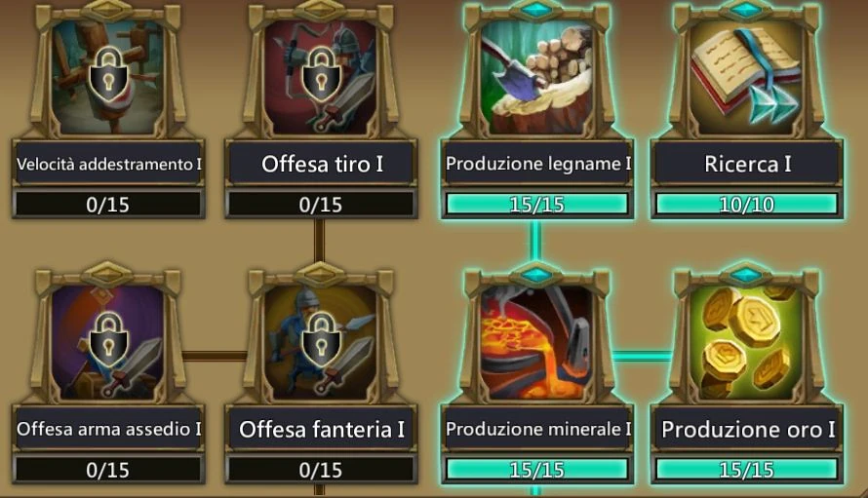Click the Offesa fanteria I label
This screenshot has width=868, height=498.
[x=322, y=430]
